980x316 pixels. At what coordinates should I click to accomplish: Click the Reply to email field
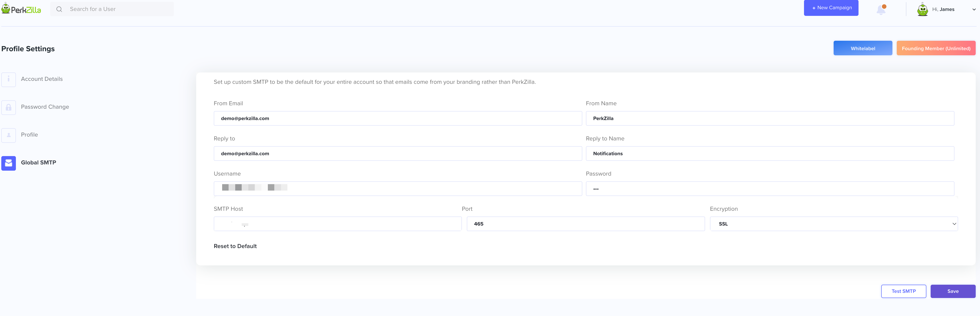click(x=397, y=153)
